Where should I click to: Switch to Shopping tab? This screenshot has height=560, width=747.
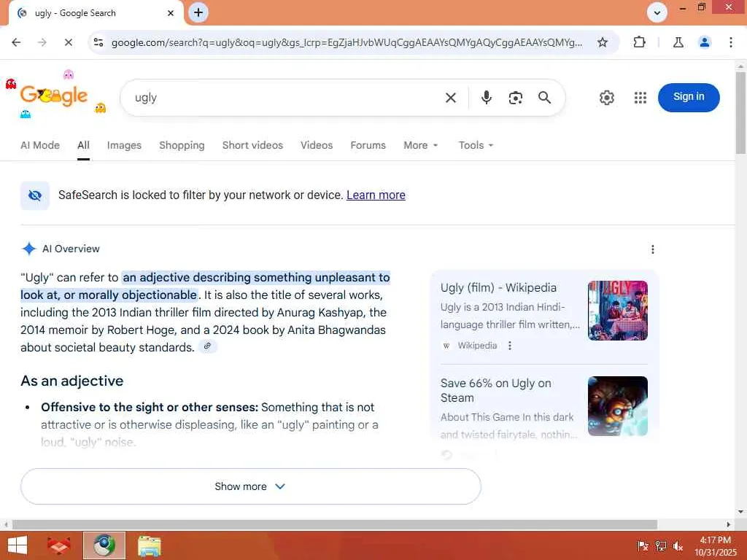coord(182,145)
